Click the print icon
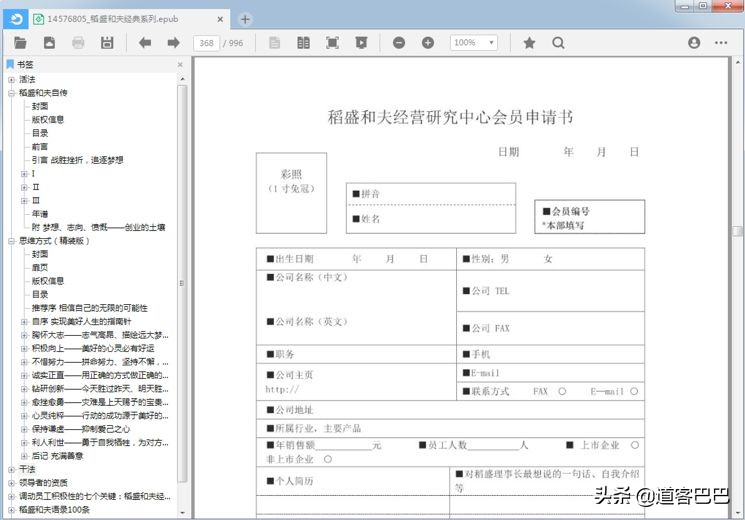Screen dimensions: 745x520 (78, 43)
